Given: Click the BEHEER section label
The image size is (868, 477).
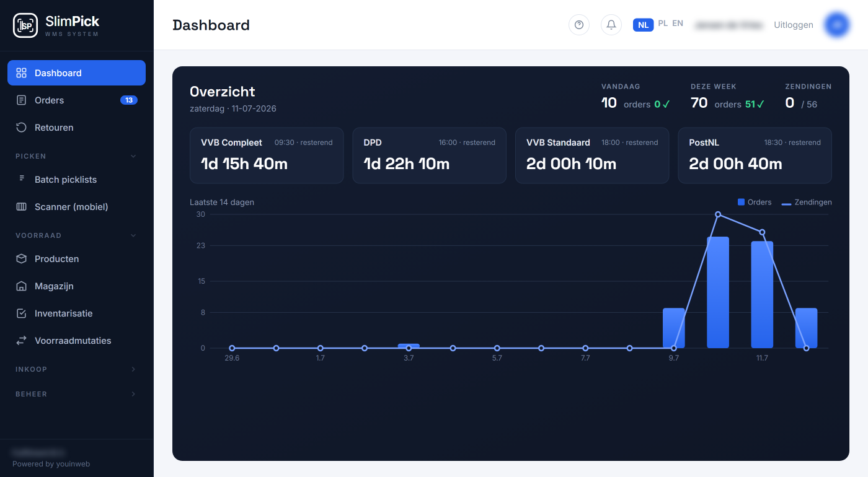Looking at the screenshot, I should point(31,394).
